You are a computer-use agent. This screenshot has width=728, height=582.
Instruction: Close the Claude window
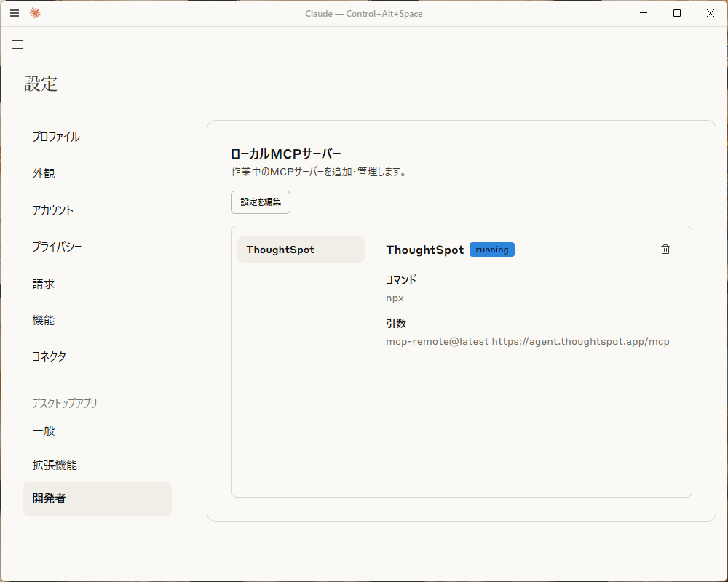711,13
